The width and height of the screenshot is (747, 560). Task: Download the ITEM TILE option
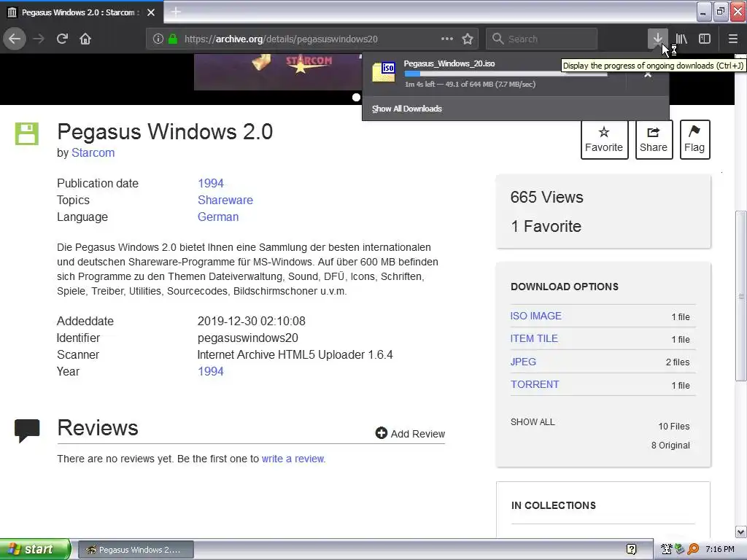tap(534, 338)
